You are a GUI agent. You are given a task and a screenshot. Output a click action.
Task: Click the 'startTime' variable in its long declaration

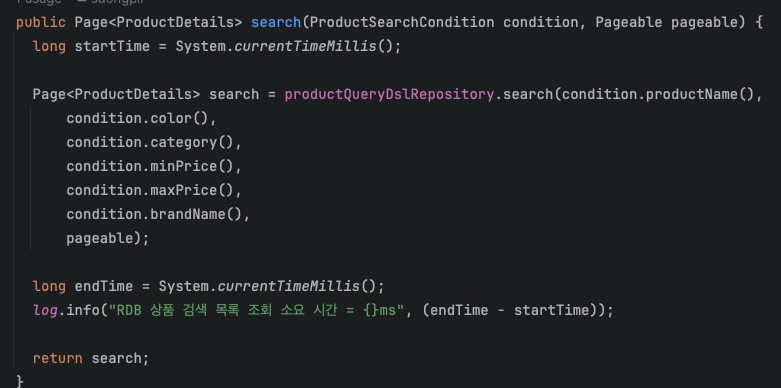[112, 46]
